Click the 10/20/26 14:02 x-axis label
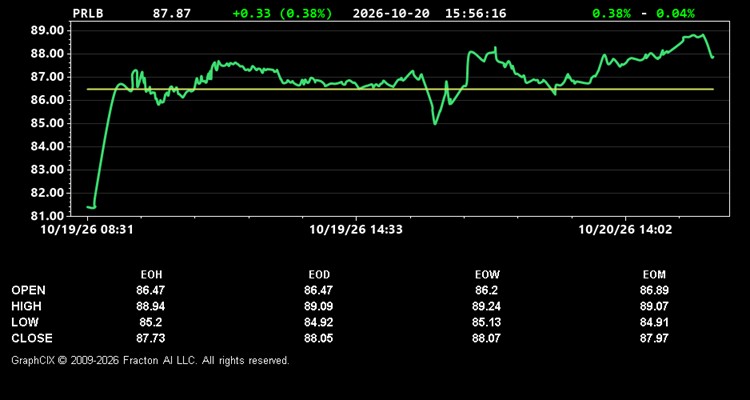The width and height of the screenshot is (750, 400). (625, 230)
